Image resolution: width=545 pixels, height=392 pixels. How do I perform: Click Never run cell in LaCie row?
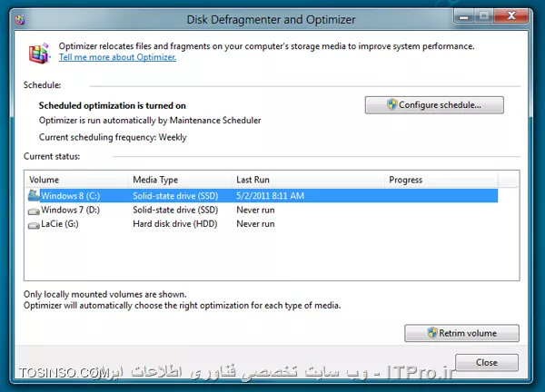coord(255,224)
